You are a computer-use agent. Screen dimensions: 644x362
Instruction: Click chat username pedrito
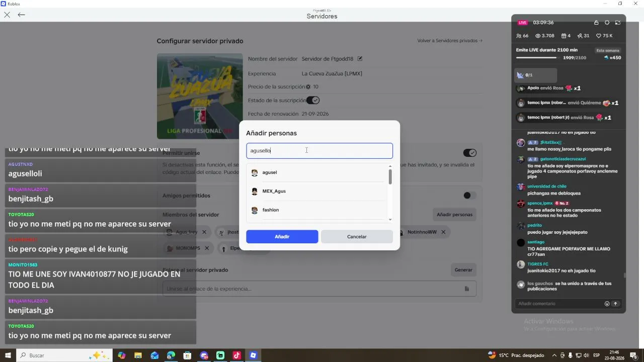pyautogui.click(x=534, y=225)
